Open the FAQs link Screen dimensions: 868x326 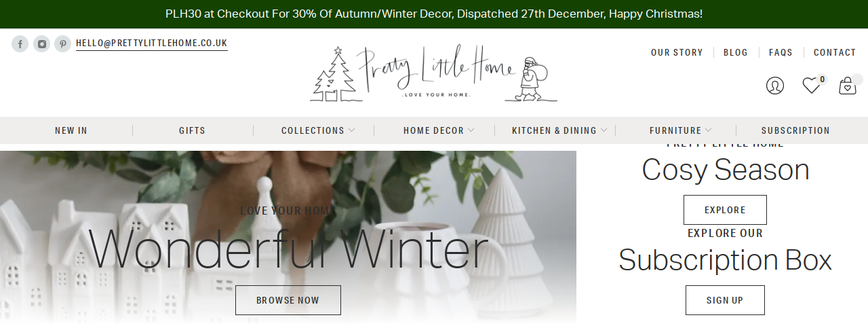[781, 52]
